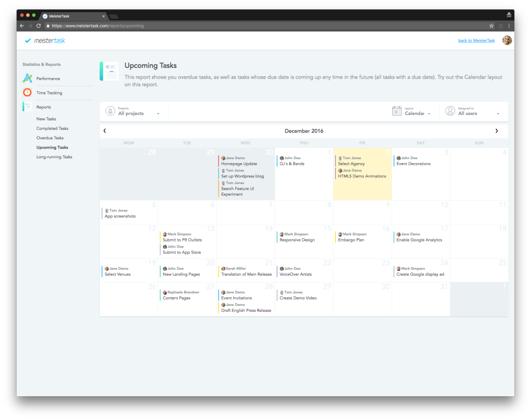This screenshot has width=531, height=420.
Task: Click browser back arrow
Action: tap(22, 26)
